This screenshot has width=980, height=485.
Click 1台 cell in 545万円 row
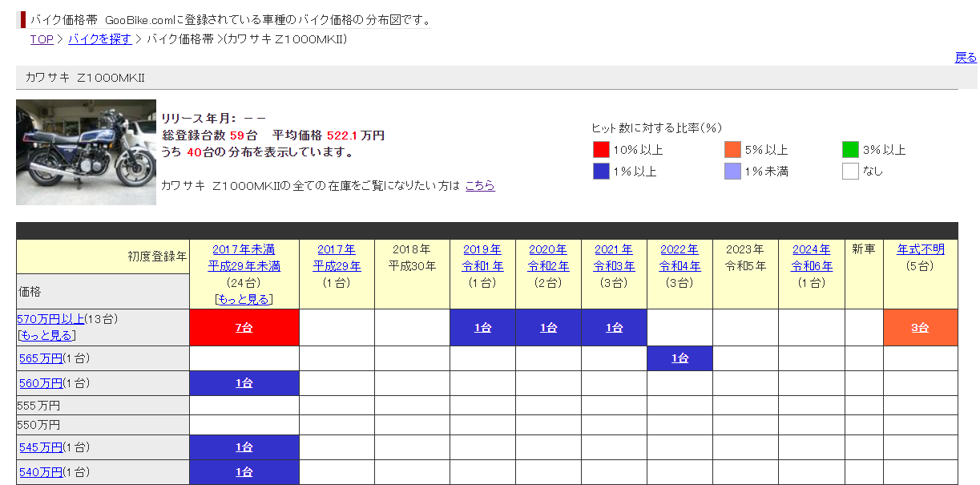(x=244, y=447)
